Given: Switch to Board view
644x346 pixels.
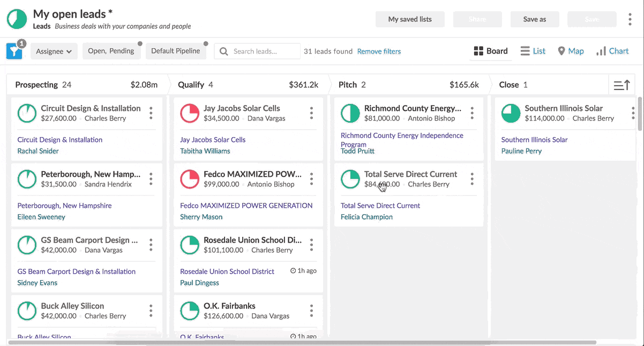Looking at the screenshot, I should coord(491,51).
